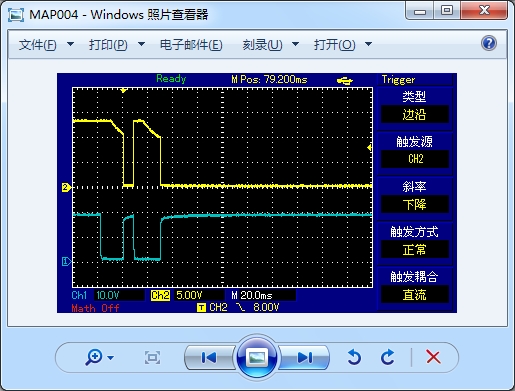
Task: Delete the photo with the red X
Action: pos(433,357)
